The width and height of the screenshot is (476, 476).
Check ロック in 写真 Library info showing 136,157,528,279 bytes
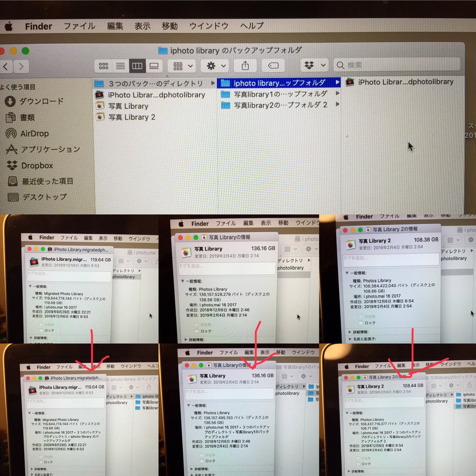[197, 331]
